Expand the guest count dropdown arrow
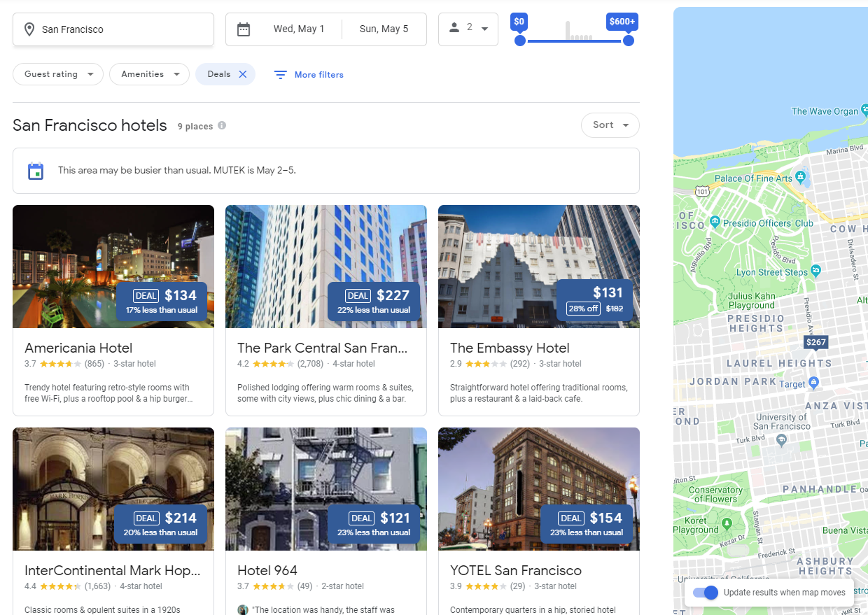Viewport: 868px width, 615px height. click(x=484, y=29)
